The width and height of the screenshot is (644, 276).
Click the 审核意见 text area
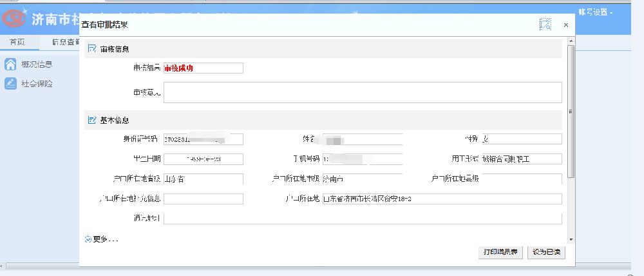[x=363, y=93]
